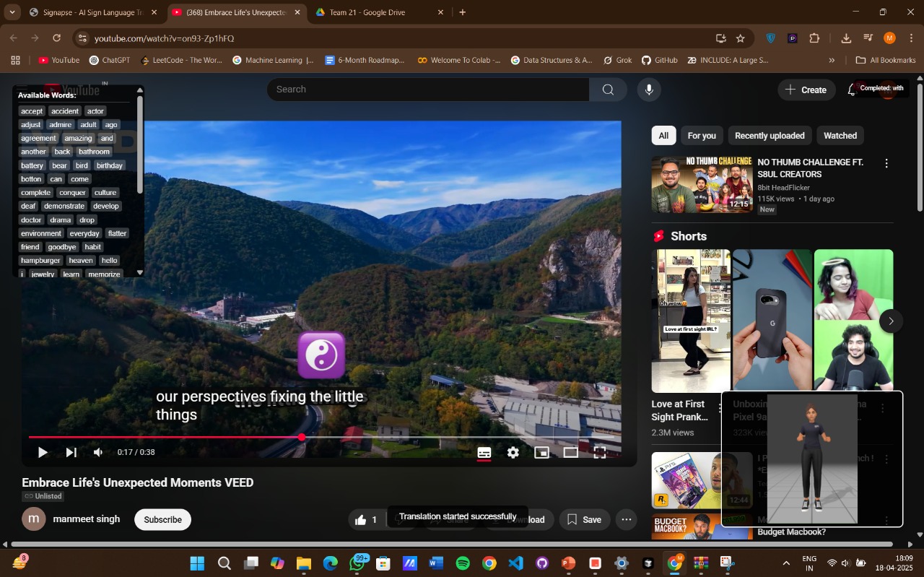Show next Shorts with arrow

click(x=891, y=321)
